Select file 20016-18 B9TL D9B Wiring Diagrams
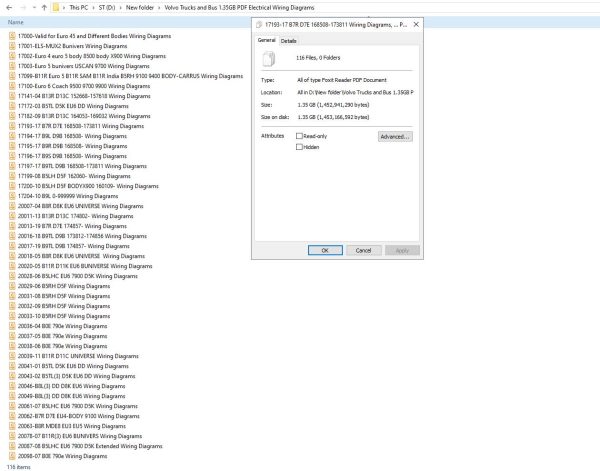This screenshot has width=600, height=471. [x=82, y=236]
